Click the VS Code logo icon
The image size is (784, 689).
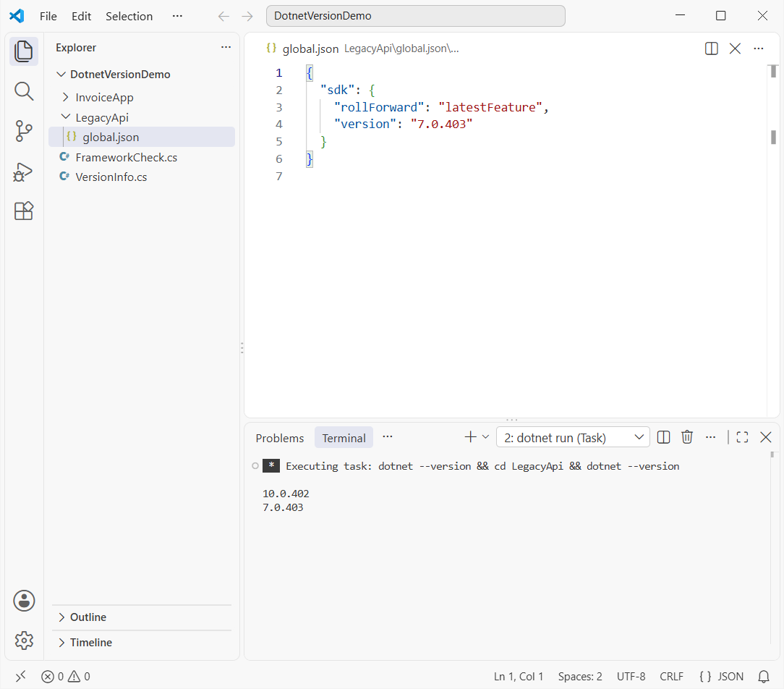click(x=17, y=16)
